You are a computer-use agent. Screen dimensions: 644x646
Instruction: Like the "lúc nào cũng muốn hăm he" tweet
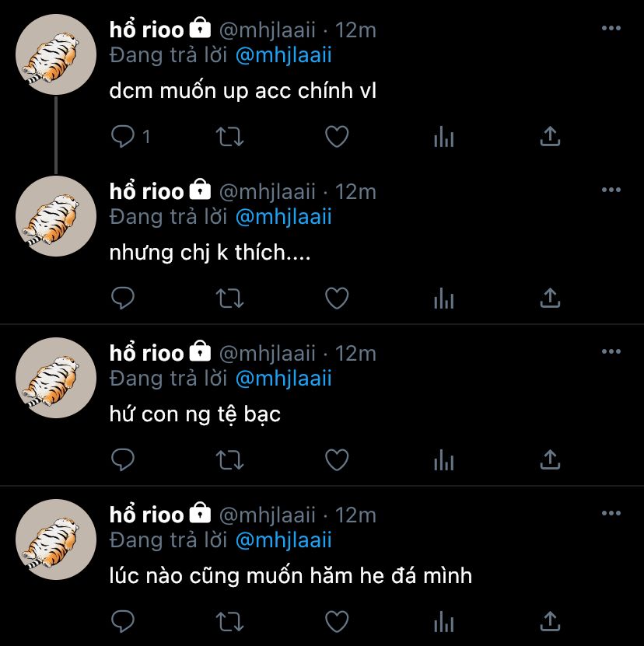tap(336, 621)
